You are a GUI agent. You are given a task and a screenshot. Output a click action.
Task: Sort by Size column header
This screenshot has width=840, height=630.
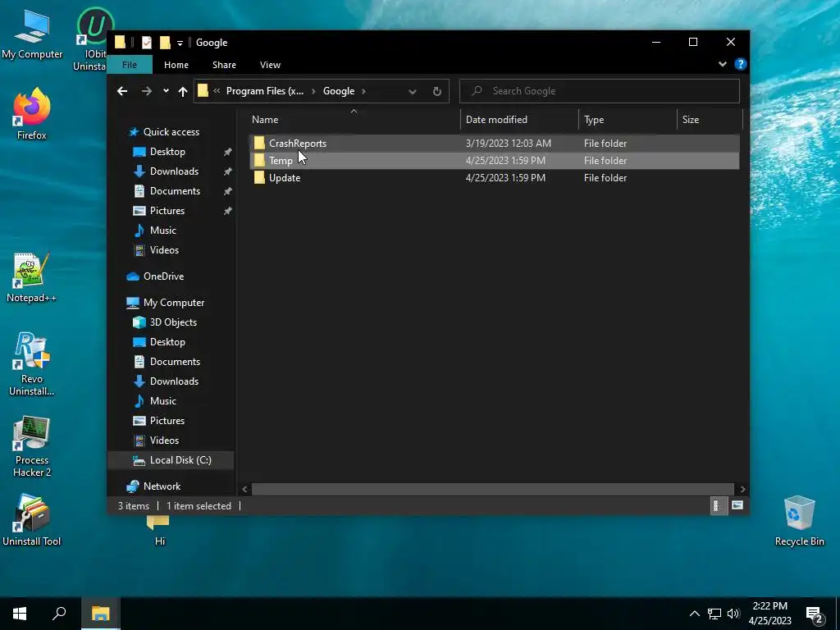coord(710,120)
